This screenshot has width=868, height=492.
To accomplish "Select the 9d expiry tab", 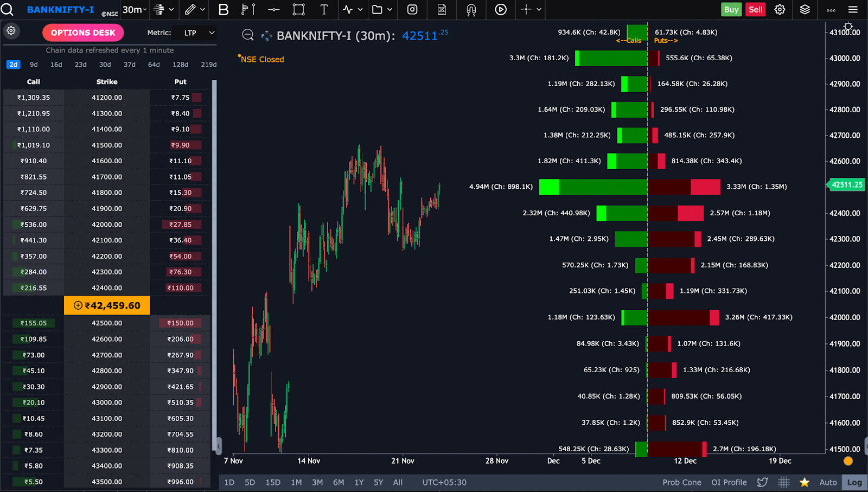I will (34, 65).
